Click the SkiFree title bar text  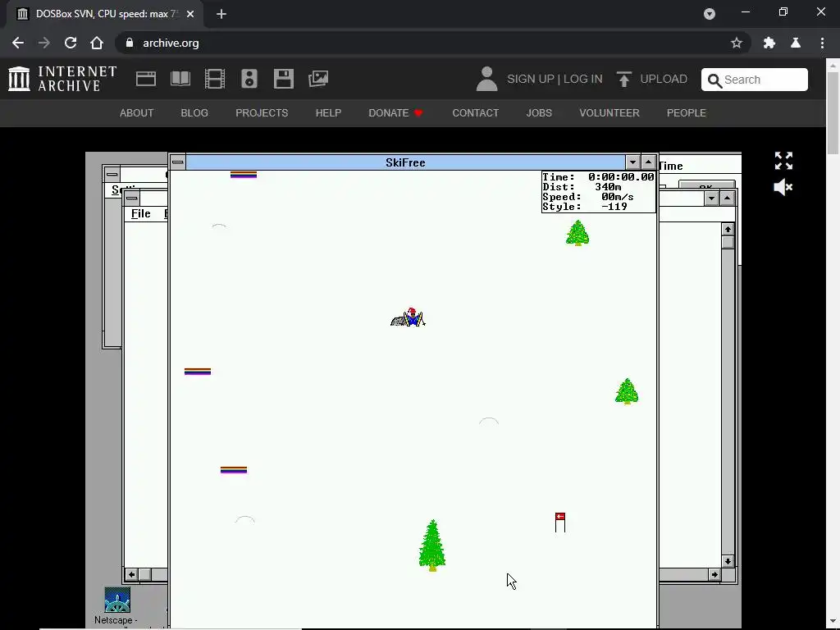tap(405, 162)
